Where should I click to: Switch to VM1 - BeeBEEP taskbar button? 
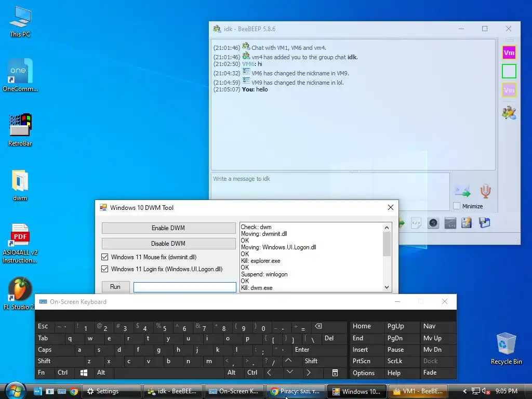[x=418, y=391]
